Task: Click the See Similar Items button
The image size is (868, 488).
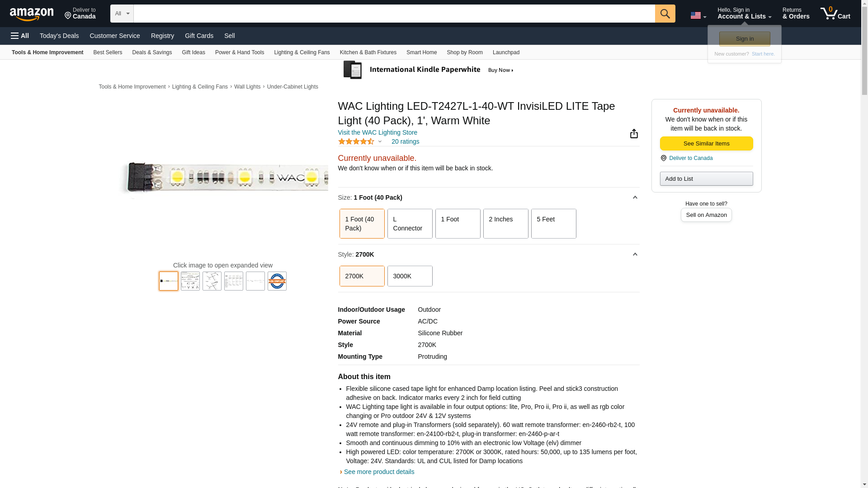Action: (x=706, y=144)
